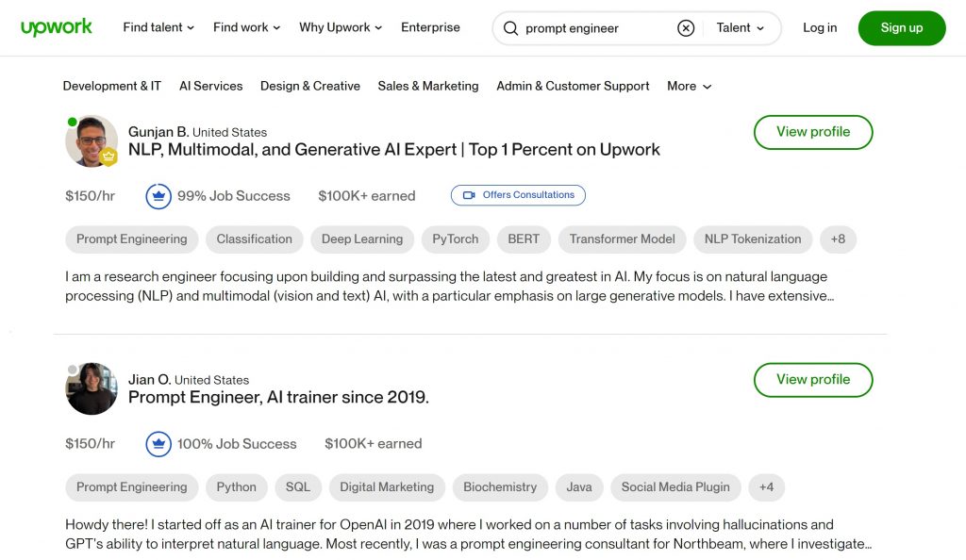This screenshot has height=560, width=966.
Task: Expand the Find work menu
Action: tap(246, 27)
